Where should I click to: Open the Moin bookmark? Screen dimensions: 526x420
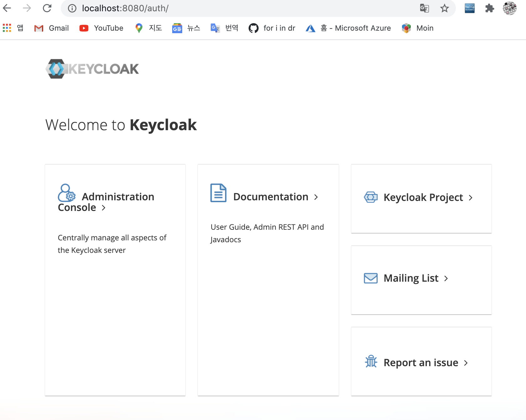(418, 28)
